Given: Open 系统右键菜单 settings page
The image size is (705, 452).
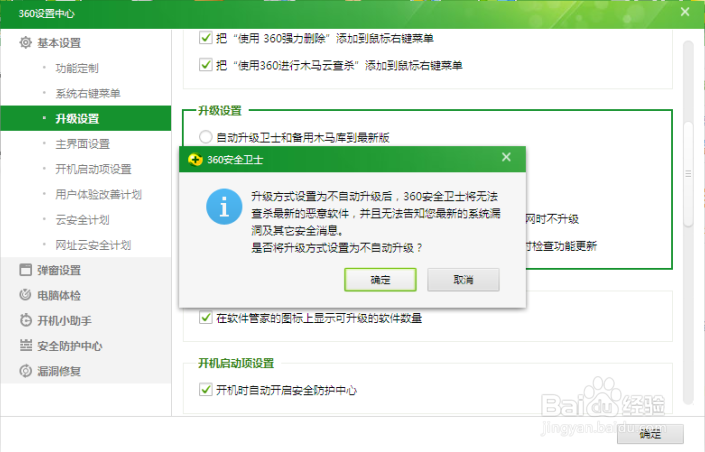Looking at the screenshot, I should (88, 94).
